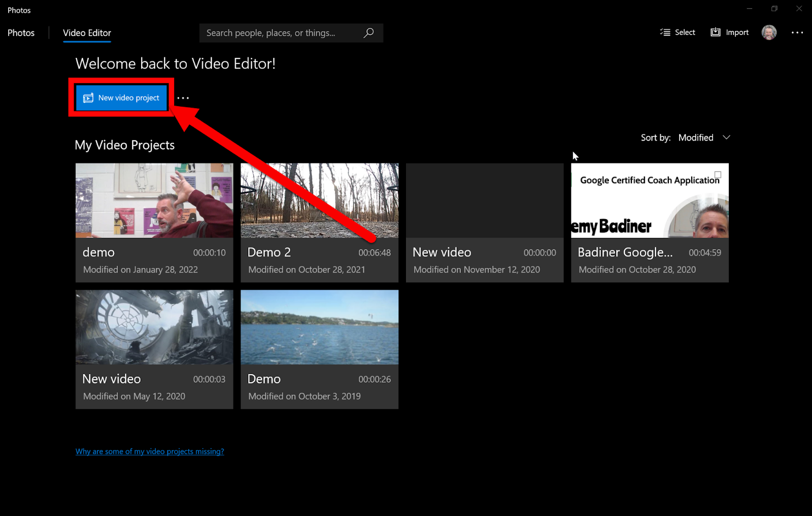
Task: Click the Select button
Action: (x=678, y=32)
